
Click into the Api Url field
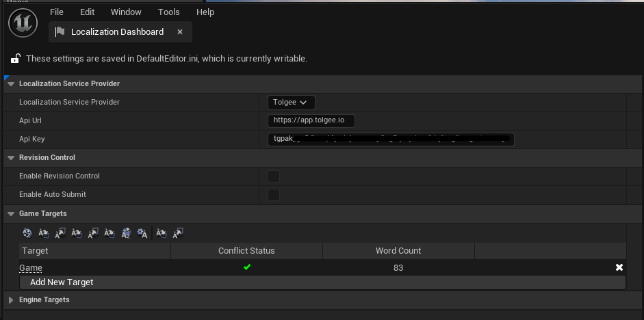(x=311, y=121)
